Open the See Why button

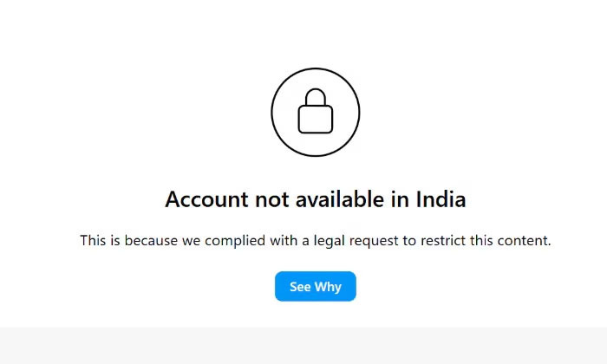315,286
